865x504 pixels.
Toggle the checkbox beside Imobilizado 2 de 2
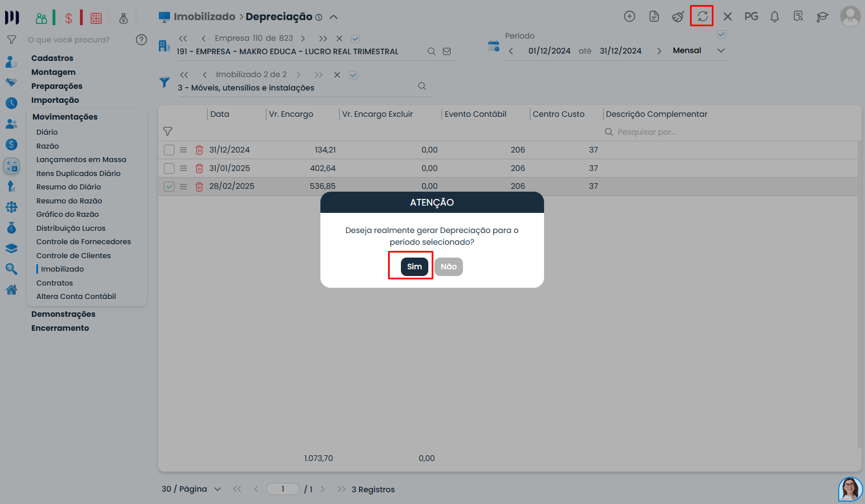pos(353,75)
